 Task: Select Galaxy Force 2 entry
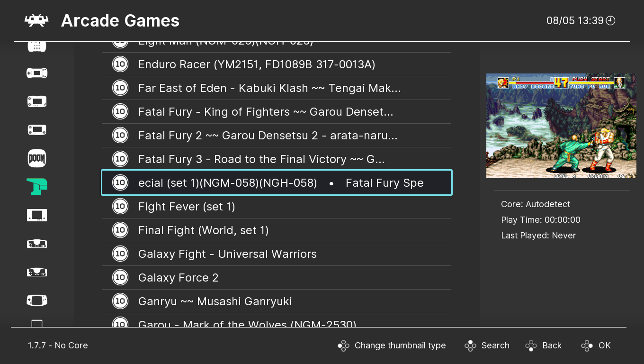click(x=277, y=278)
